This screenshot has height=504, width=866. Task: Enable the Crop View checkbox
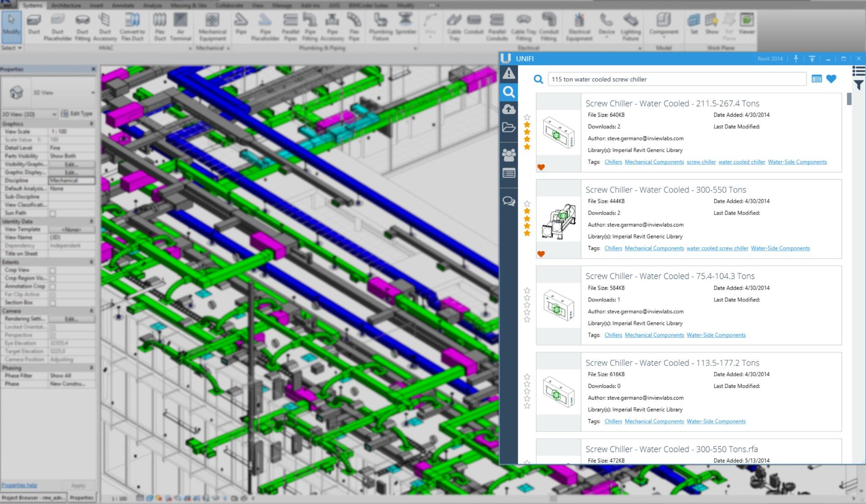click(52, 270)
